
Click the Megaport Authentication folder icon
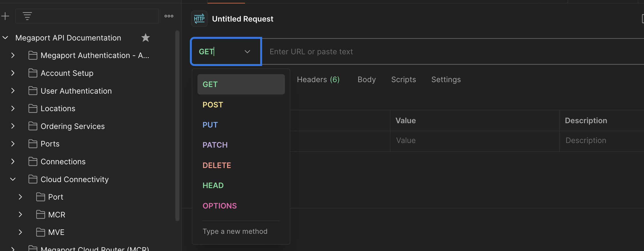pyautogui.click(x=33, y=55)
